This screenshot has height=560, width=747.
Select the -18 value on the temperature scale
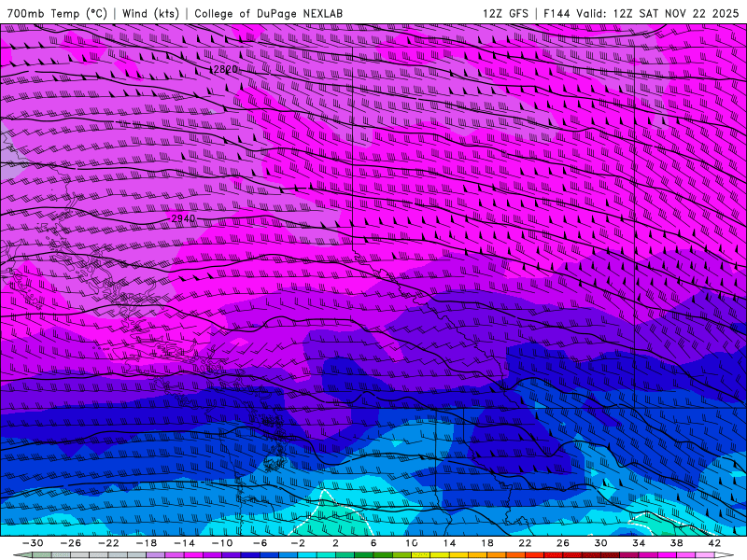coord(147,543)
